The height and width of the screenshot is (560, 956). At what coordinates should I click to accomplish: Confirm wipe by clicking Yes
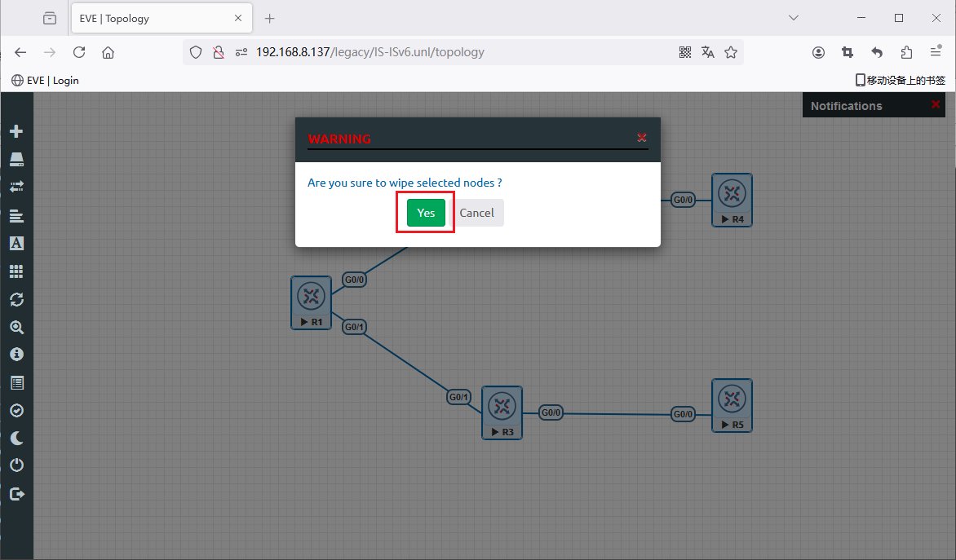pos(426,213)
